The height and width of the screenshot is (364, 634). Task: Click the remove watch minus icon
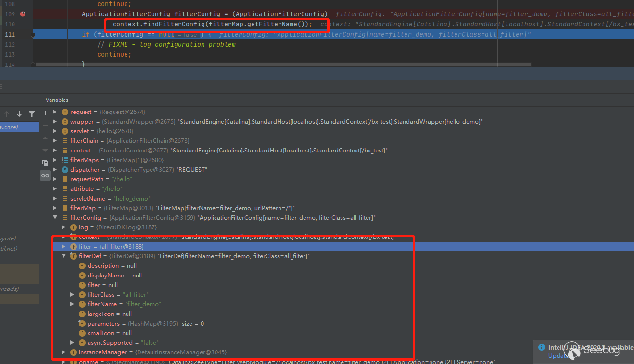click(x=45, y=125)
